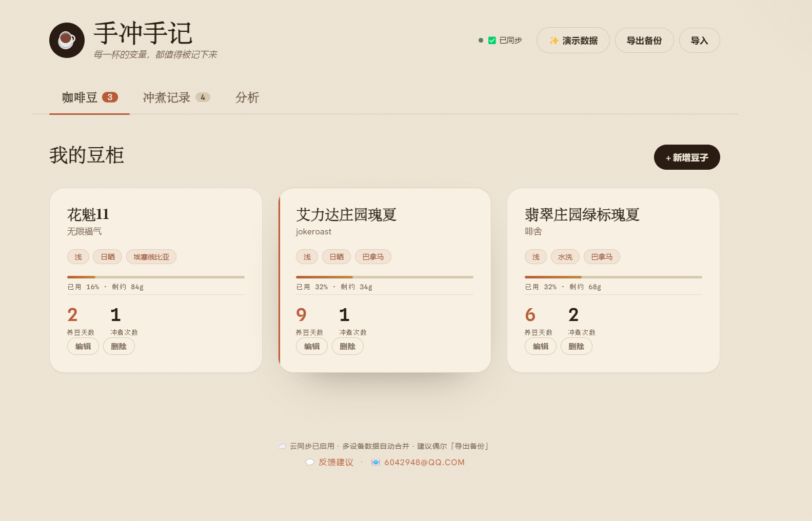Click the email envelope icon
The height and width of the screenshot is (521, 812).
375,462
